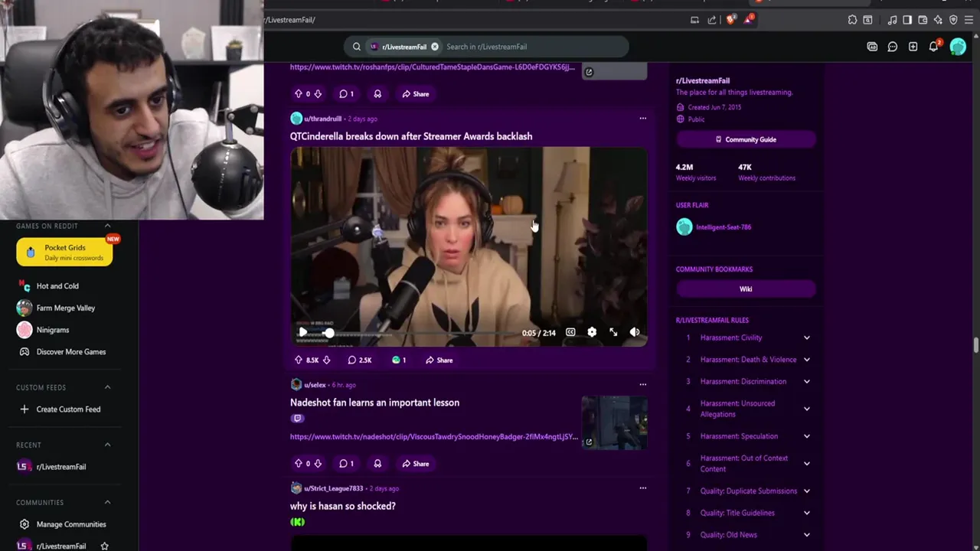
Task: Upvote the QTCinderella breaks down post
Action: pos(299,360)
